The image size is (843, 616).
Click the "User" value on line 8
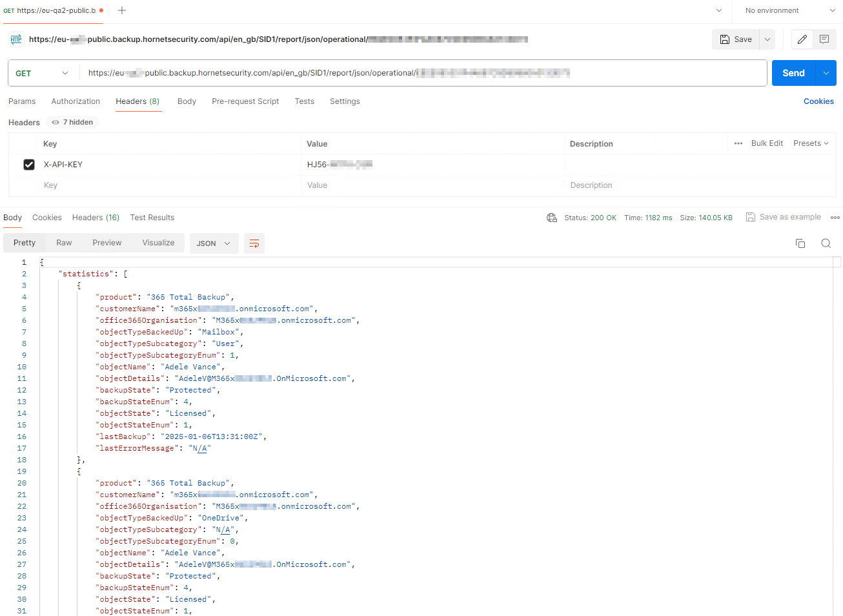(225, 344)
